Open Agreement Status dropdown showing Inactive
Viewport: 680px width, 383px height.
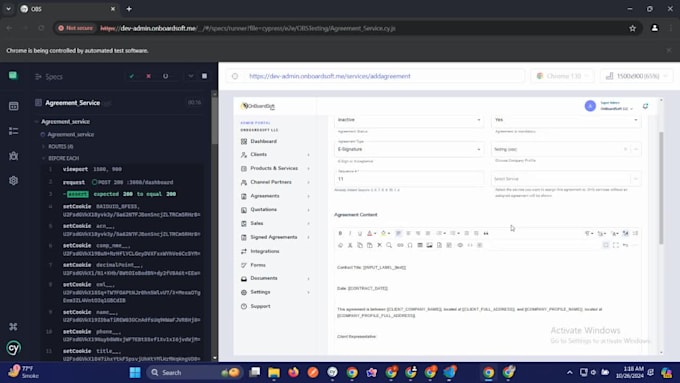tap(409, 120)
